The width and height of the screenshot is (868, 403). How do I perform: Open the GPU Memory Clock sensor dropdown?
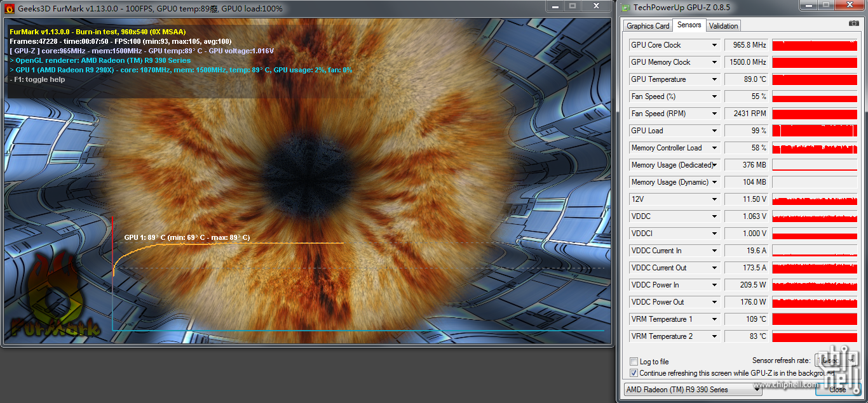714,62
